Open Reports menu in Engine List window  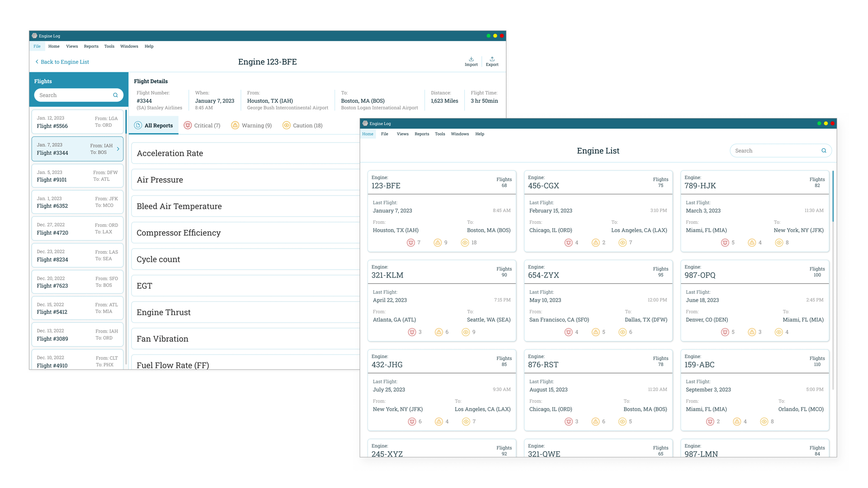click(x=421, y=134)
